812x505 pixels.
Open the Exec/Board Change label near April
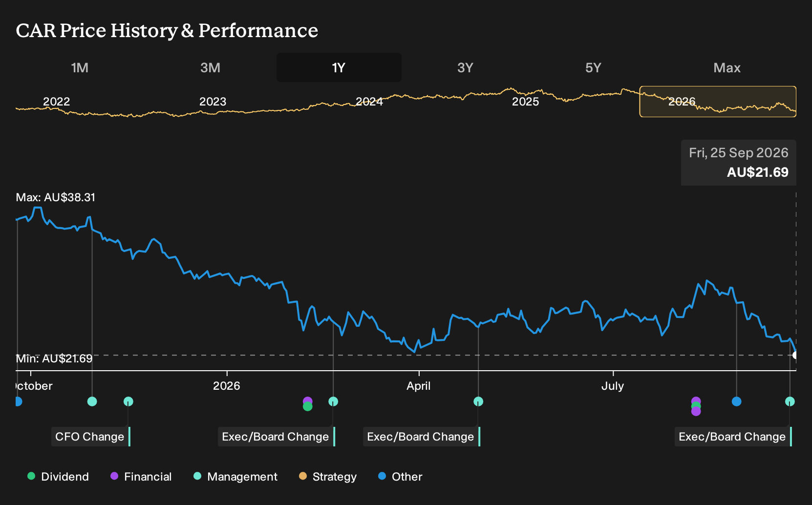[421, 437]
